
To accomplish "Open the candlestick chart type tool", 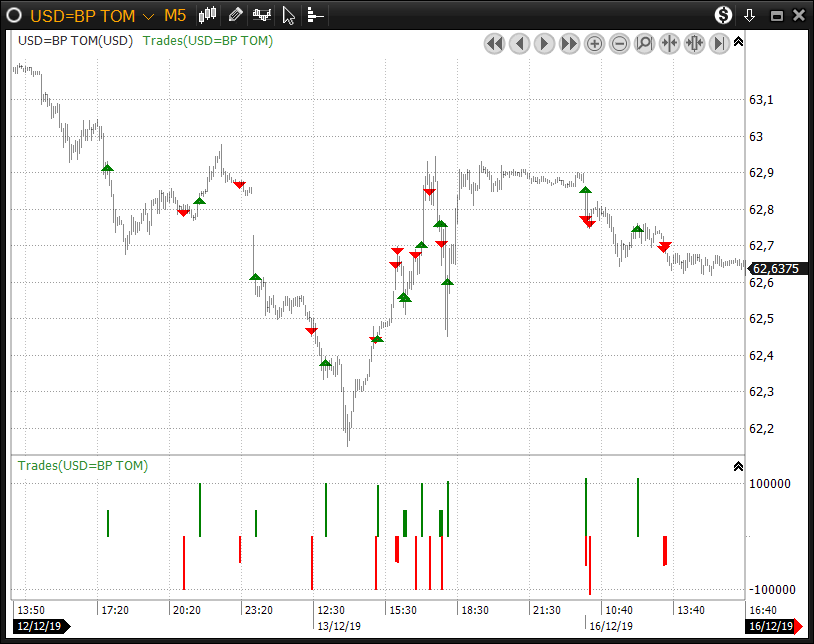I will (208, 15).
